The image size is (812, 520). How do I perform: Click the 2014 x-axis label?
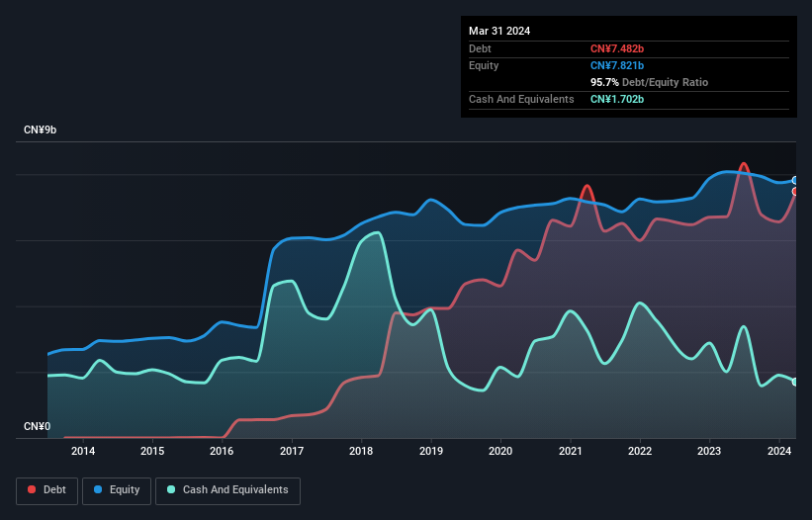(83, 451)
